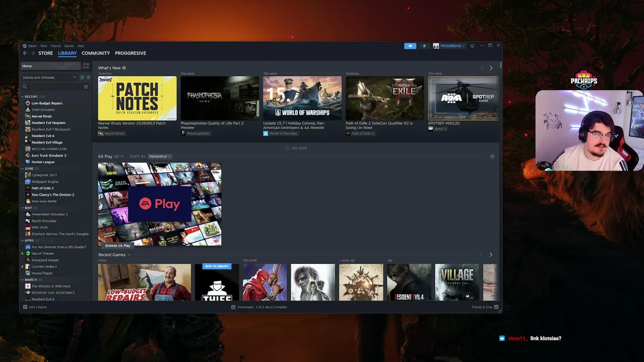This screenshot has height=362, width=644.
Task: Open the notifications bell
Action: (x=424, y=46)
